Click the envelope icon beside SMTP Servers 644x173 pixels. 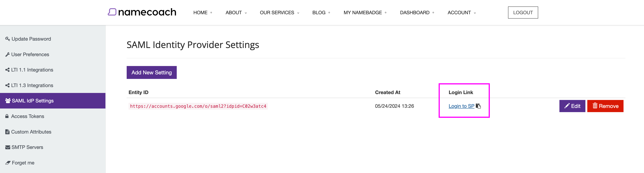pos(7,147)
